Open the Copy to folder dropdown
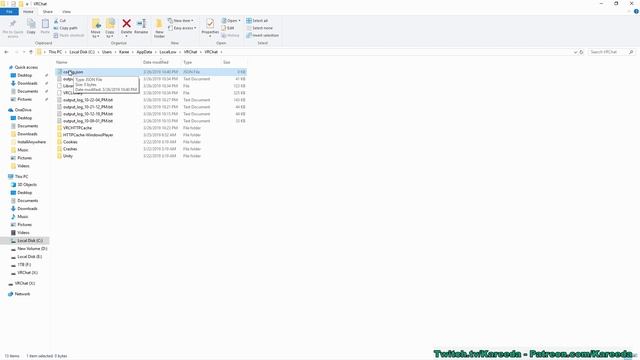The width and height of the screenshot is (640, 360). click(110, 28)
